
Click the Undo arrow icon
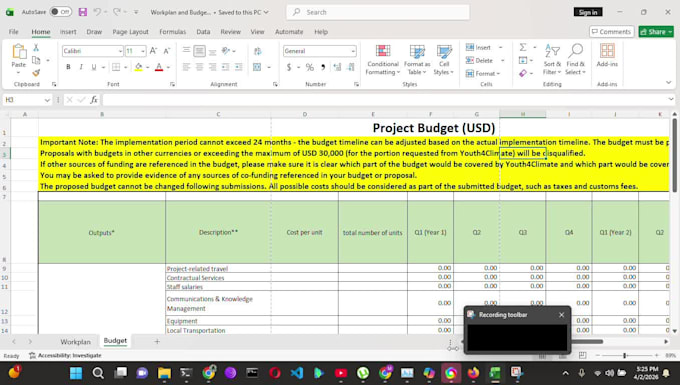point(97,12)
